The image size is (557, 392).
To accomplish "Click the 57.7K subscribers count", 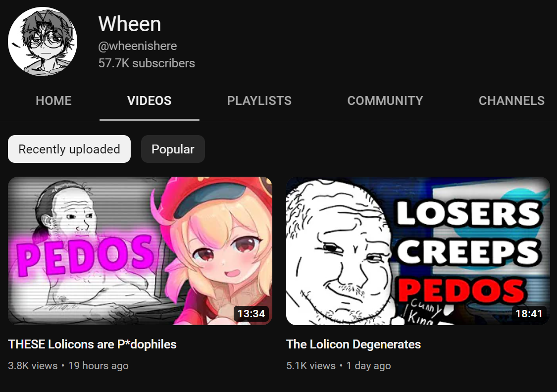I will point(147,63).
